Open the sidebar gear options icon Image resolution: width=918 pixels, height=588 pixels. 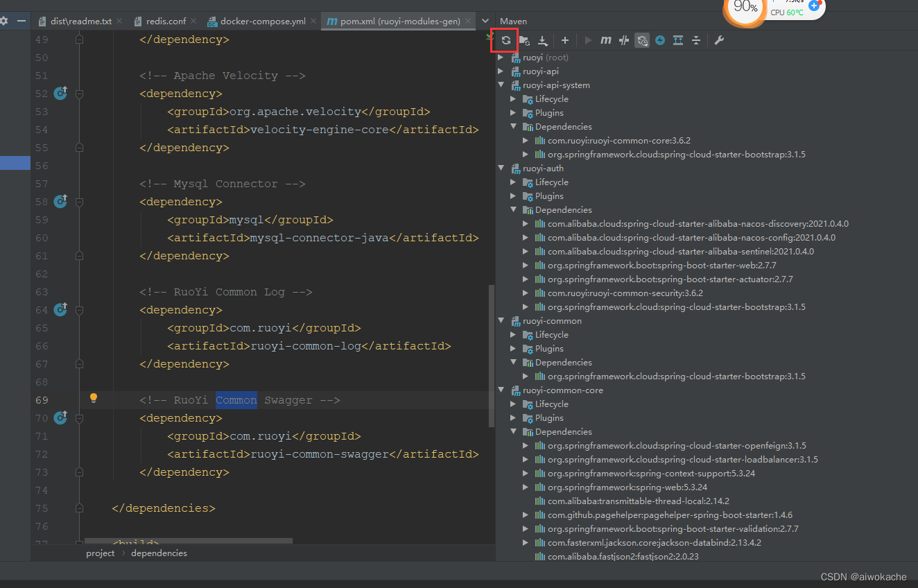pyautogui.click(x=3, y=21)
